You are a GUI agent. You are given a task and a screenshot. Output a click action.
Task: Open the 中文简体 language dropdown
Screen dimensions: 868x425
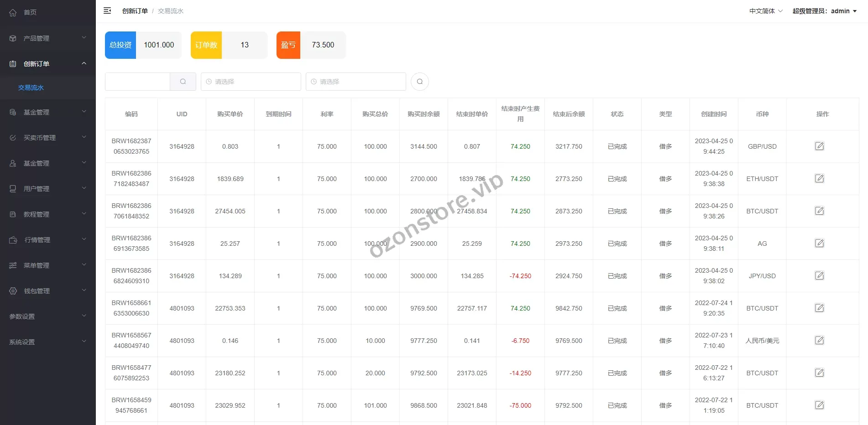765,11
